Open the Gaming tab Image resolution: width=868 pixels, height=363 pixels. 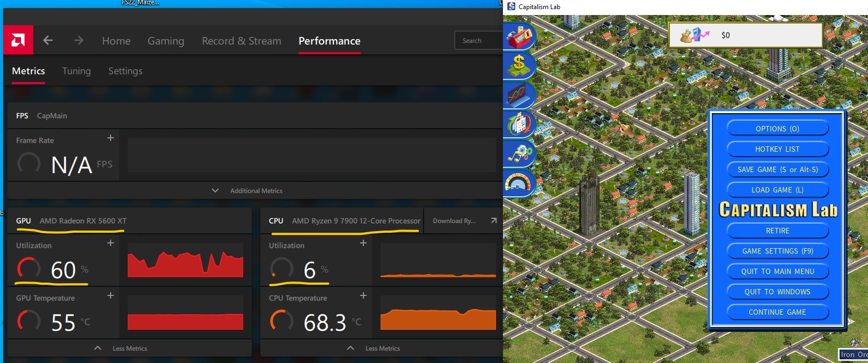click(166, 41)
